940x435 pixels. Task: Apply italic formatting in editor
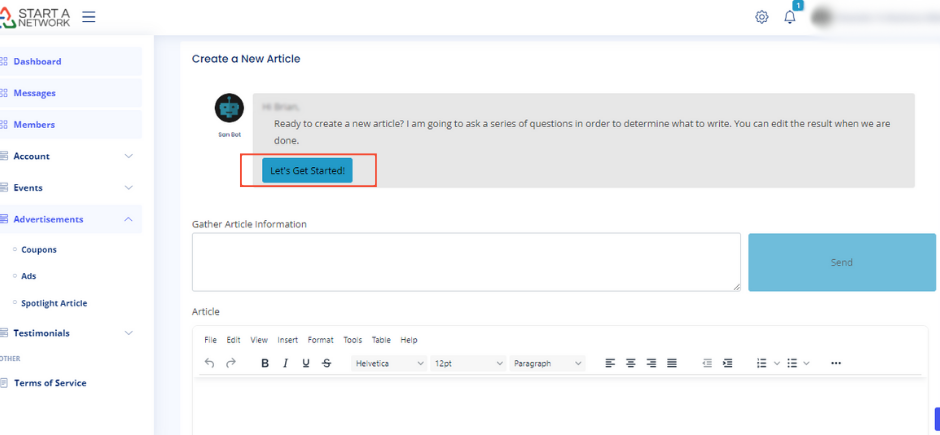[285, 363]
